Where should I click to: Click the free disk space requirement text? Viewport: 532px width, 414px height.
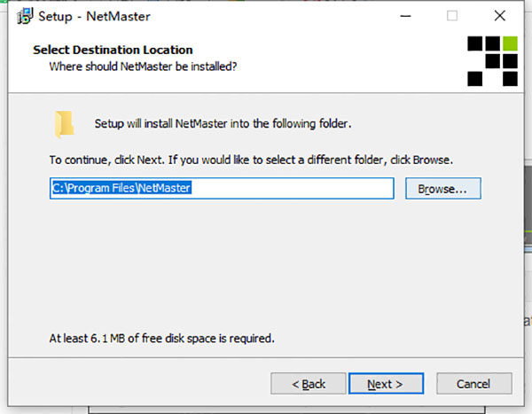[x=161, y=338]
